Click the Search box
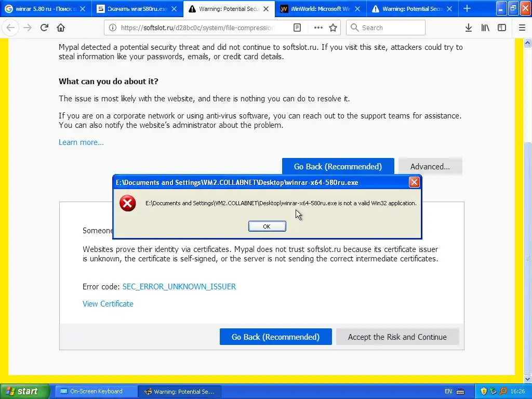Image resolution: width=532 pixels, height=399 pixels. [386, 28]
